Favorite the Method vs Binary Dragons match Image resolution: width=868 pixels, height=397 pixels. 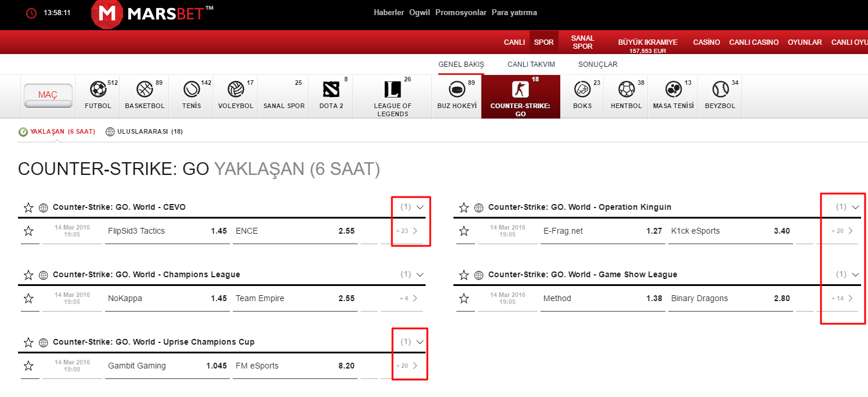(x=464, y=299)
